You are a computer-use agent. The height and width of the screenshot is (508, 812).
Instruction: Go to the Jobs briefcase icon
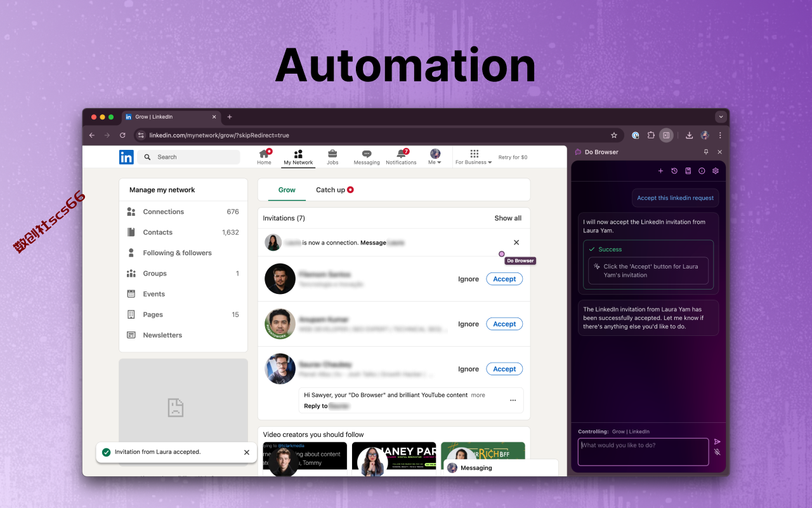coord(332,157)
